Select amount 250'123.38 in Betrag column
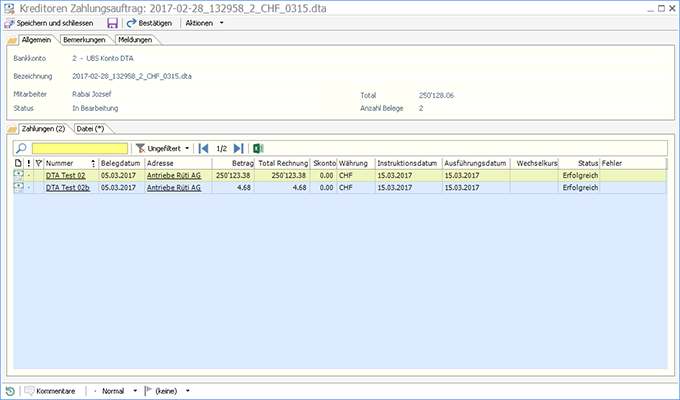The height and width of the screenshot is (400, 680). [x=233, y=176]
